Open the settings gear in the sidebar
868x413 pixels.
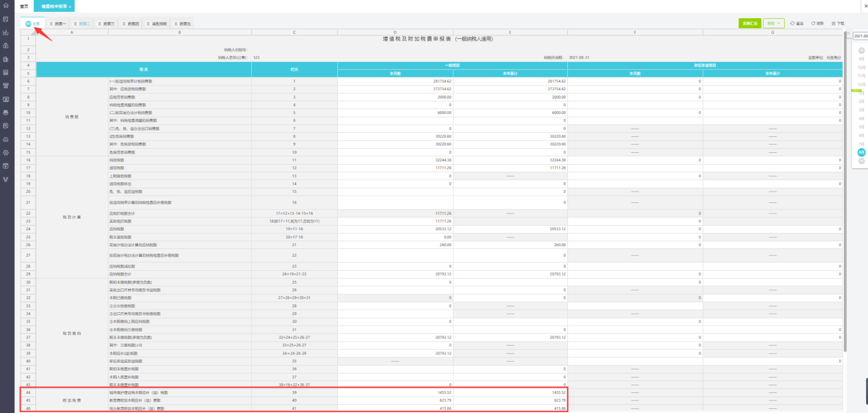[6, 152]
